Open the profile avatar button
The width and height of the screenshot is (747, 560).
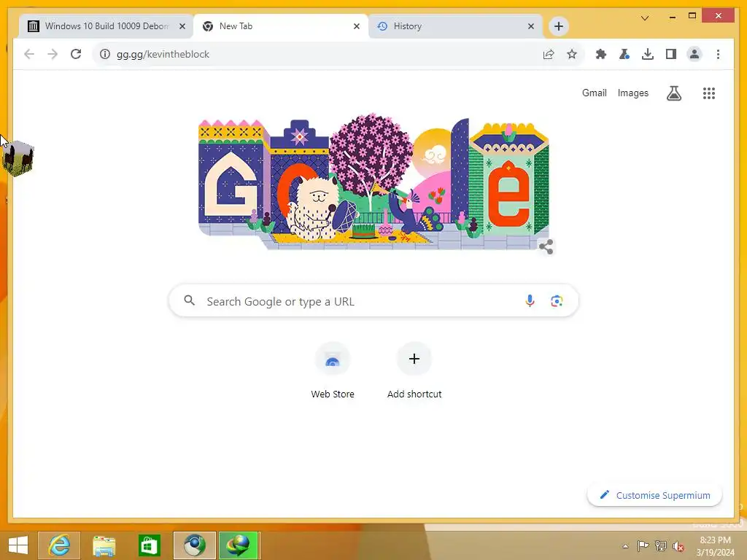694,54
